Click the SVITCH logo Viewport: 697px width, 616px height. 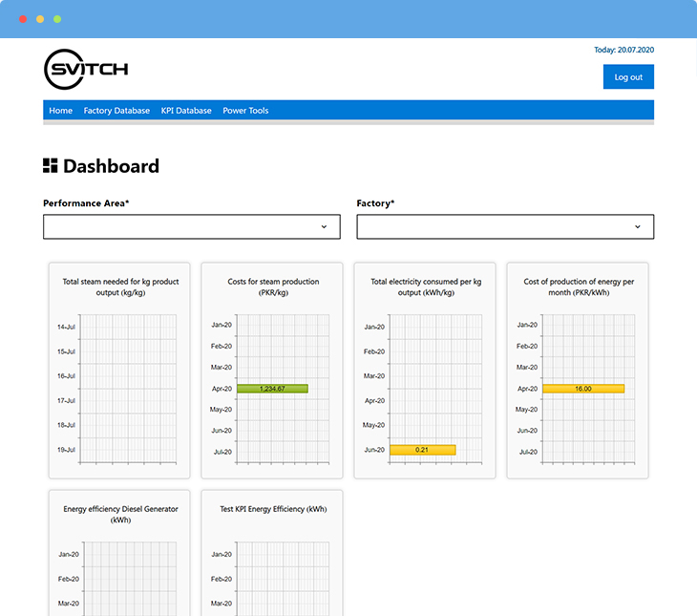coord(86,69)
